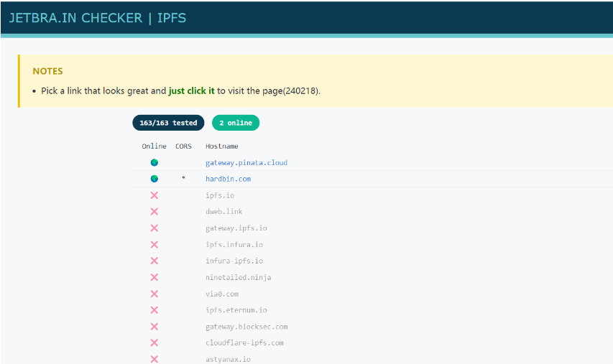613x364 pixels.
Task: Select the ipfs.eternum.io hostname text
Action: [236, 310]
